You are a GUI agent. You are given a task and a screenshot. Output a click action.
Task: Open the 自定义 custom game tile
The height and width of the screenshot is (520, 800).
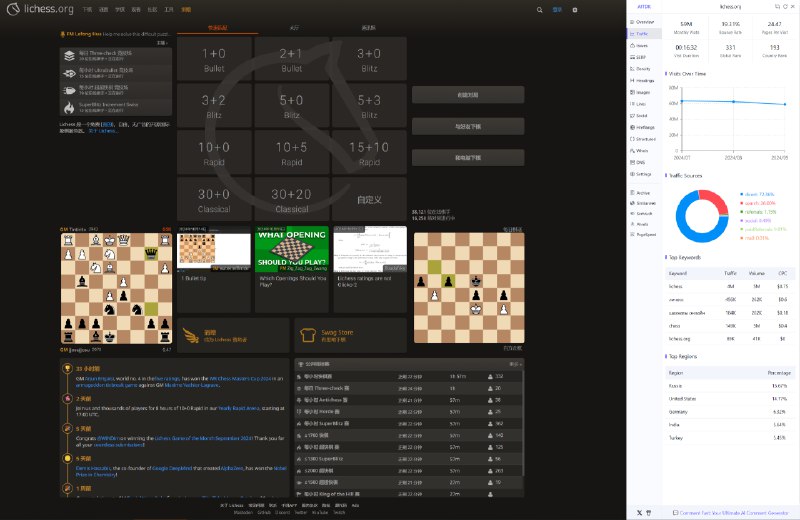tap(369, 200)
